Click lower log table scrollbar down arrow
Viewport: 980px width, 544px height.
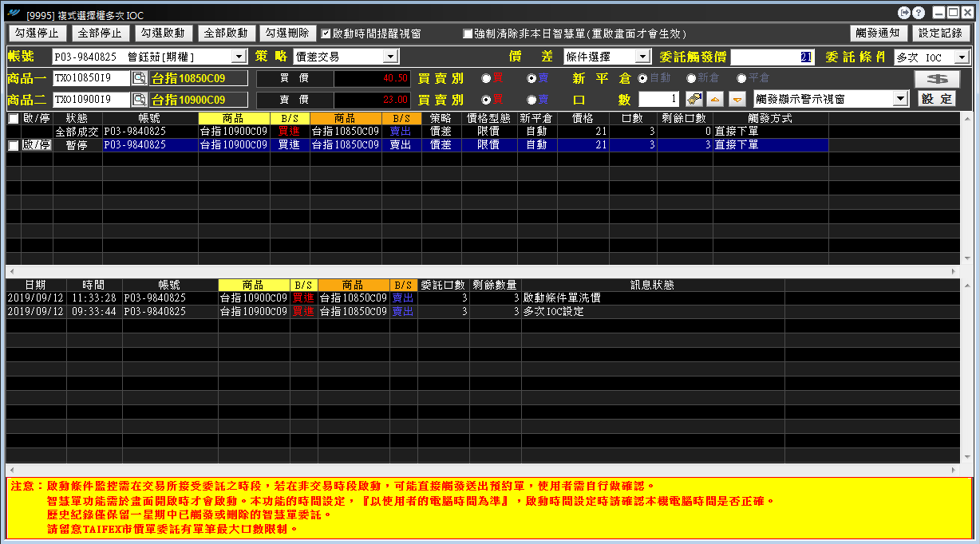click(x=967, y=455)
